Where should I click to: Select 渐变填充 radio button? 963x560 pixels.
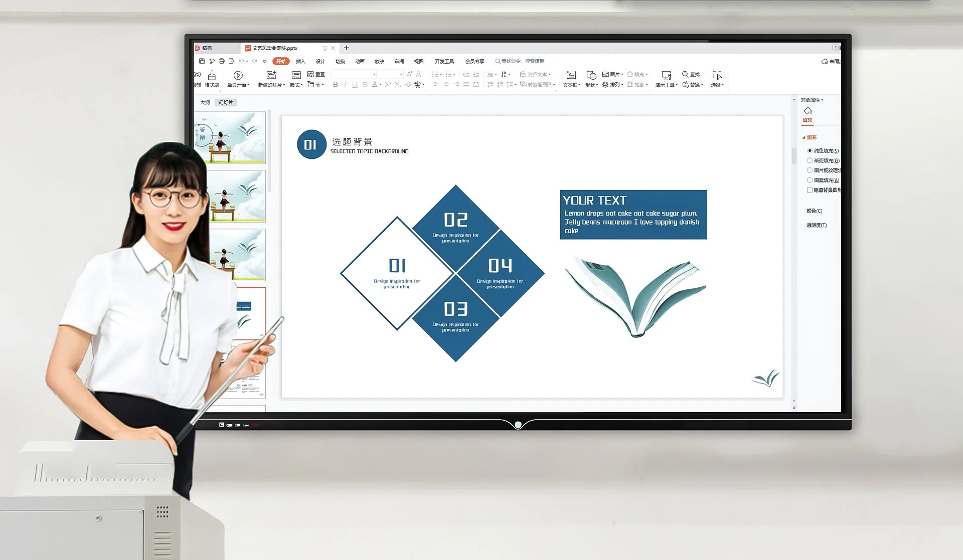pyautogui.click(x=810, y=160)
